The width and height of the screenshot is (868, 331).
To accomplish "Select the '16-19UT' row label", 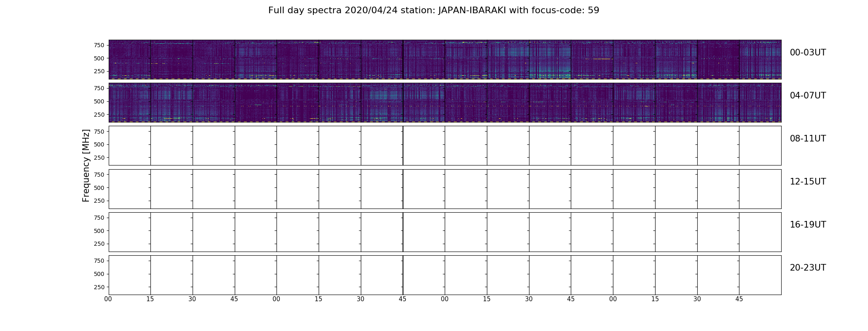I will point(808,225).
